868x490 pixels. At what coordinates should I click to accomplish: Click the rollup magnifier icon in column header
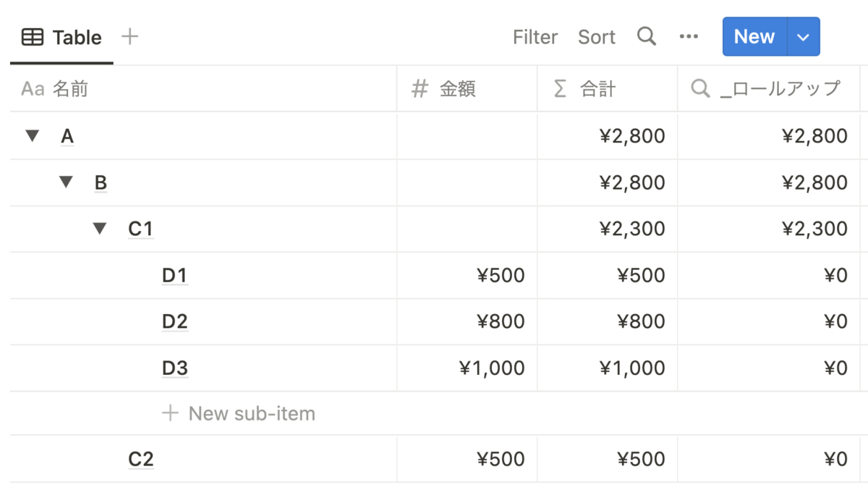(700, 89)
